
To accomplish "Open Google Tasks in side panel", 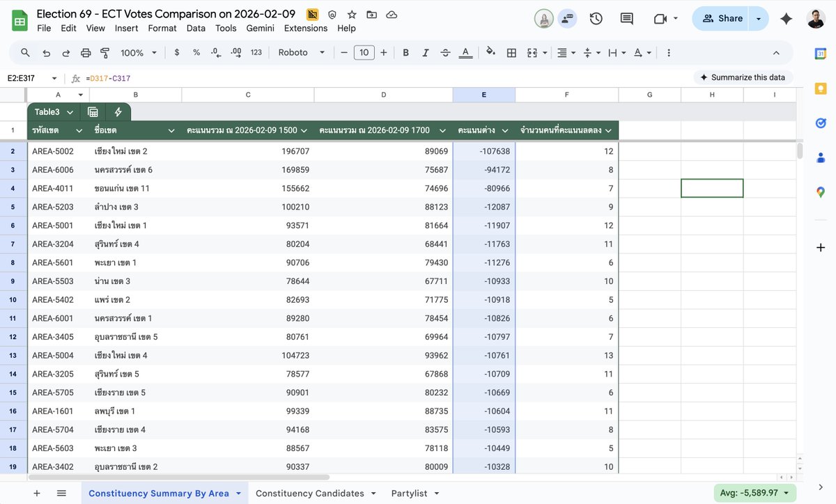I will pyautogui.click(x=821, y=123).
